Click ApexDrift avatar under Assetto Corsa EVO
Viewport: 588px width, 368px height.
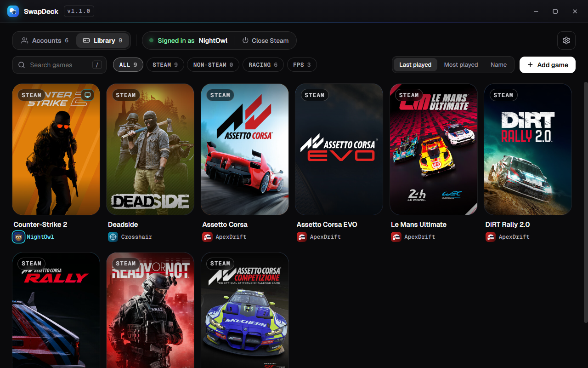(302, 237)
